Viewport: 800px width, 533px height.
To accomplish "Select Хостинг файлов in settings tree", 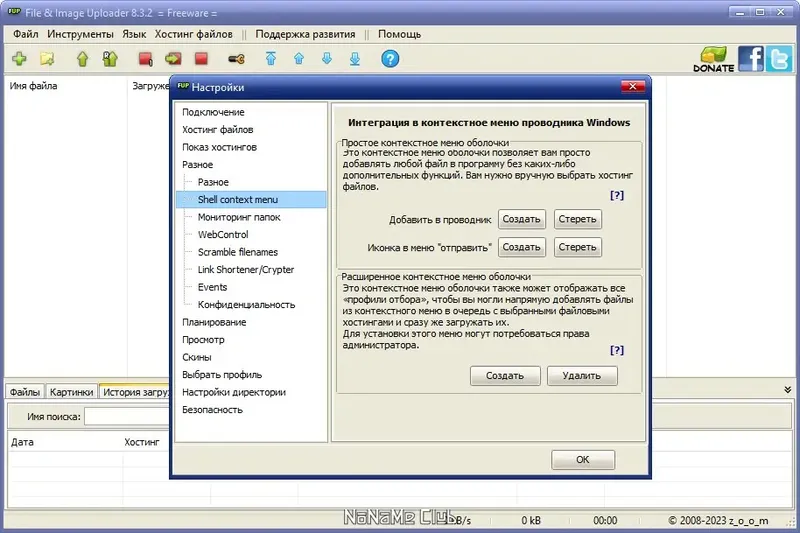I will pyautogui.click(x=218, y=130).
